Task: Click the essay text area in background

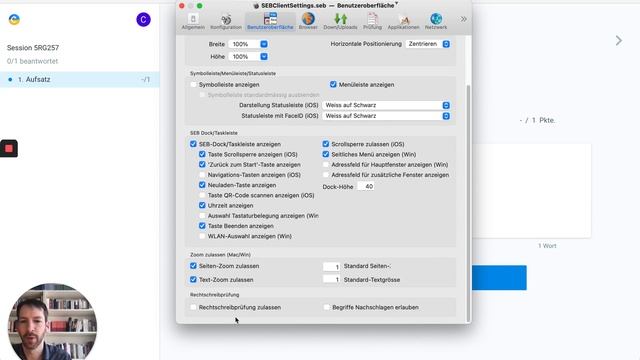Action: pyautogui.click(x=531, y=191)
